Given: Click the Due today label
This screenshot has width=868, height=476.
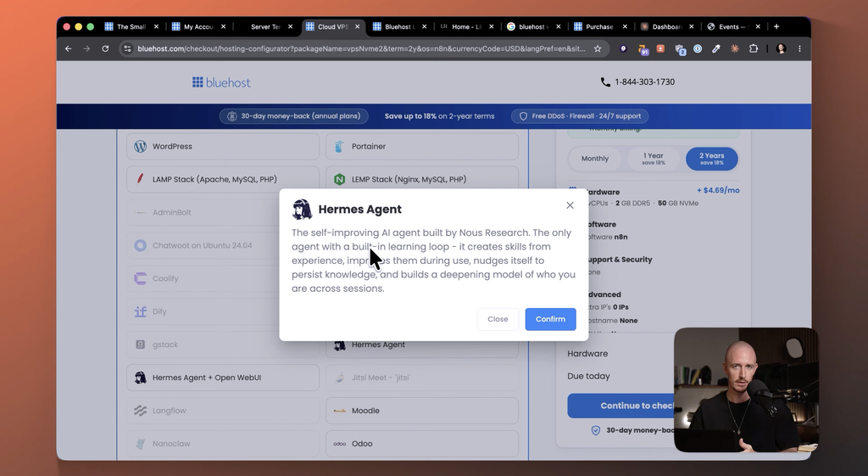Looking at the screenshot, I should [x=588, y=376].
